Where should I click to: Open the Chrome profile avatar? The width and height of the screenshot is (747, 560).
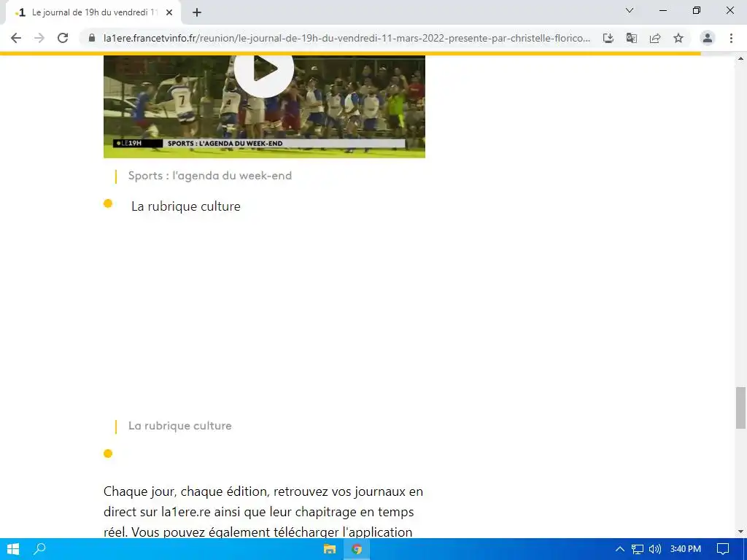pyautogui.click(x=708, y=38)
